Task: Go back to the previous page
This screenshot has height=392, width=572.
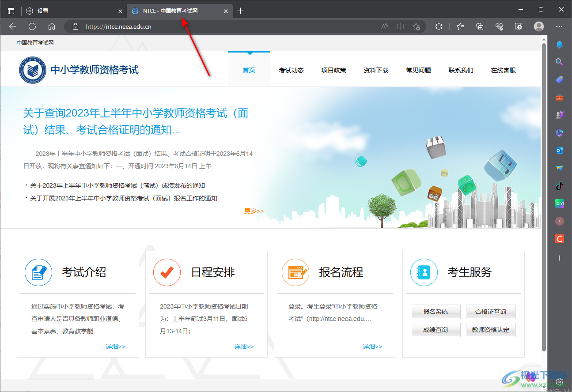Action: [13, 26]
